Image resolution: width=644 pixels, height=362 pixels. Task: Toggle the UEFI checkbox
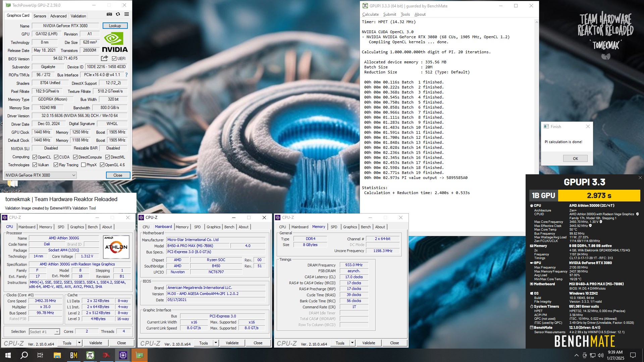click(114, 59)
